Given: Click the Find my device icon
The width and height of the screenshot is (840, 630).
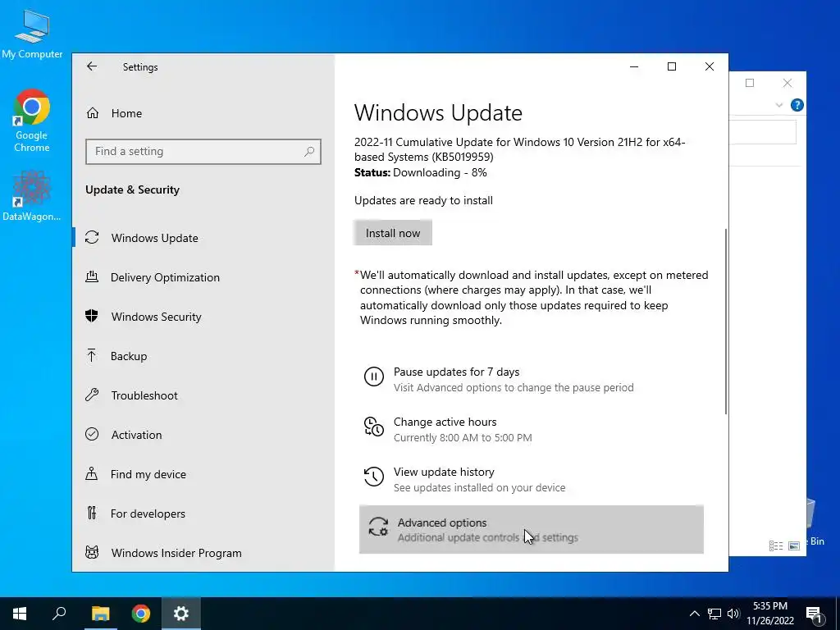Looking at the screenshot, I should [92, 473].
